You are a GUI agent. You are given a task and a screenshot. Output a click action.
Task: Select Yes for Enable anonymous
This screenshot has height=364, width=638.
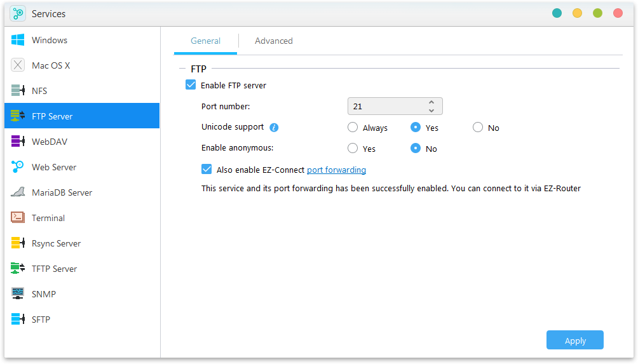353,148
